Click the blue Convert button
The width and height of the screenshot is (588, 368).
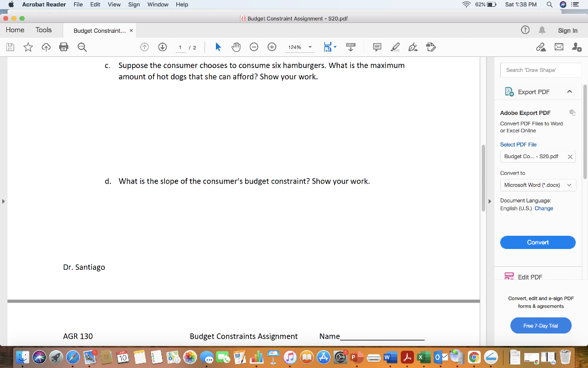537,242
